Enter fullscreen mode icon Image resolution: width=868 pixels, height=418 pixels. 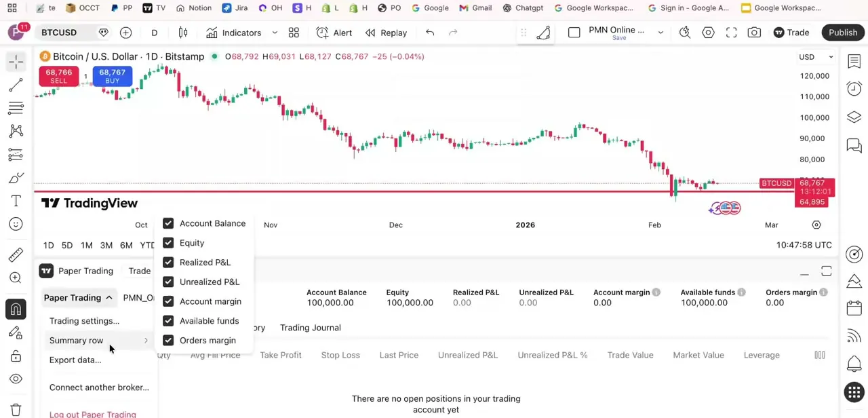tap(731, 33)
